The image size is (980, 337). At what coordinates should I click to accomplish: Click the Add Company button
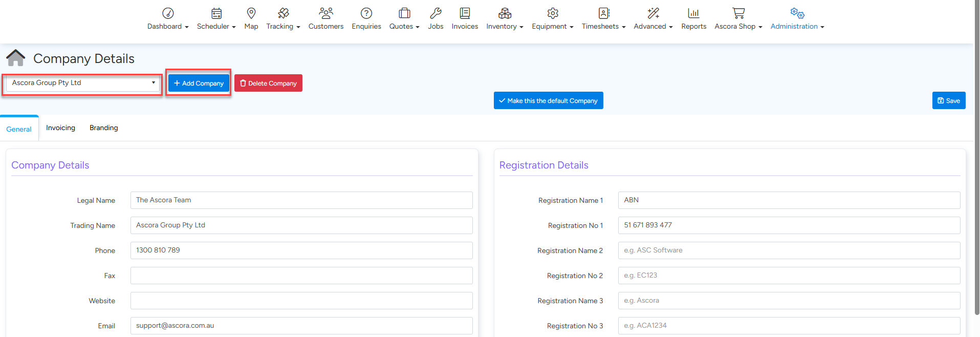[199, 83]
